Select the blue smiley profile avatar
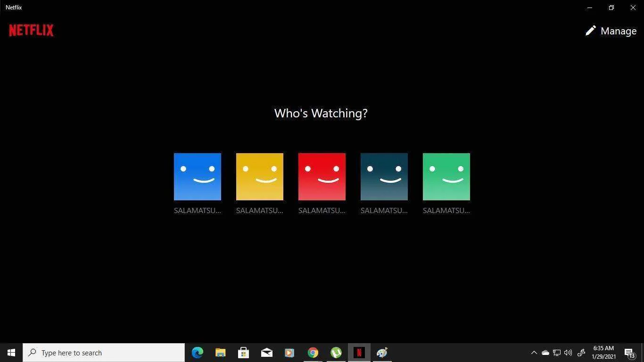This screenshot has width=644, height=362. pos(198,177)
